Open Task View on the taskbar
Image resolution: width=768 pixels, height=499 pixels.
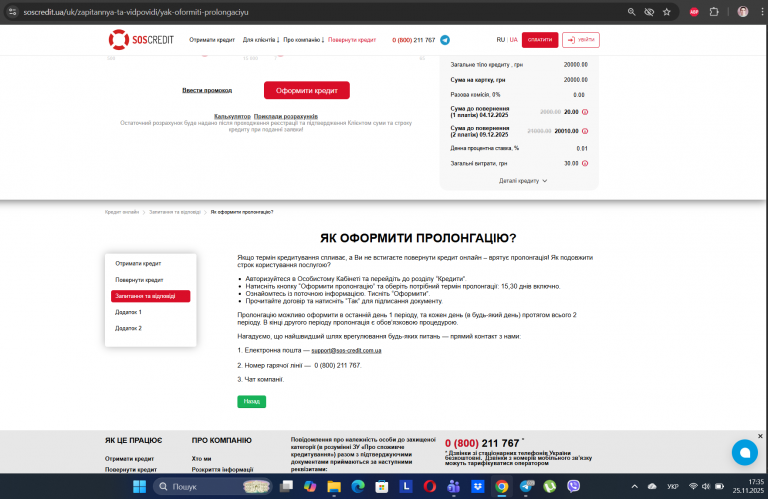click(286, 486)
